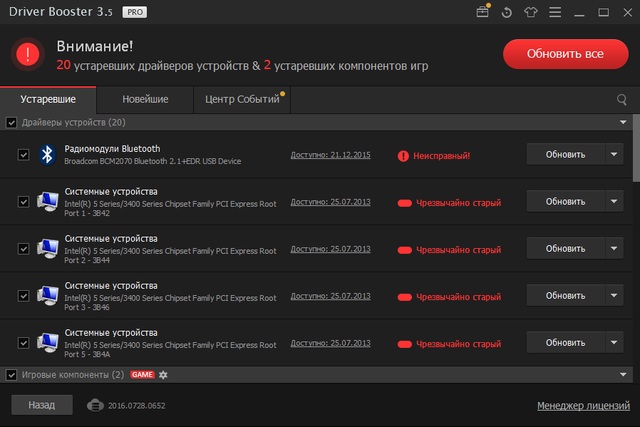Click the 'Назад' button
This screenshot has width=640, height=427.
click(x=41, y=405)
